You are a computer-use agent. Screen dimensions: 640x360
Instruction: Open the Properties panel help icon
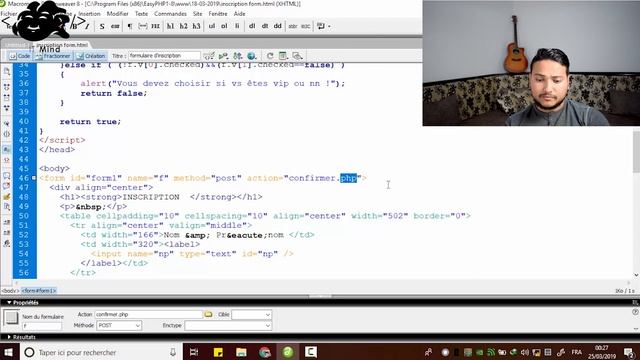click(x=635, y=312)
